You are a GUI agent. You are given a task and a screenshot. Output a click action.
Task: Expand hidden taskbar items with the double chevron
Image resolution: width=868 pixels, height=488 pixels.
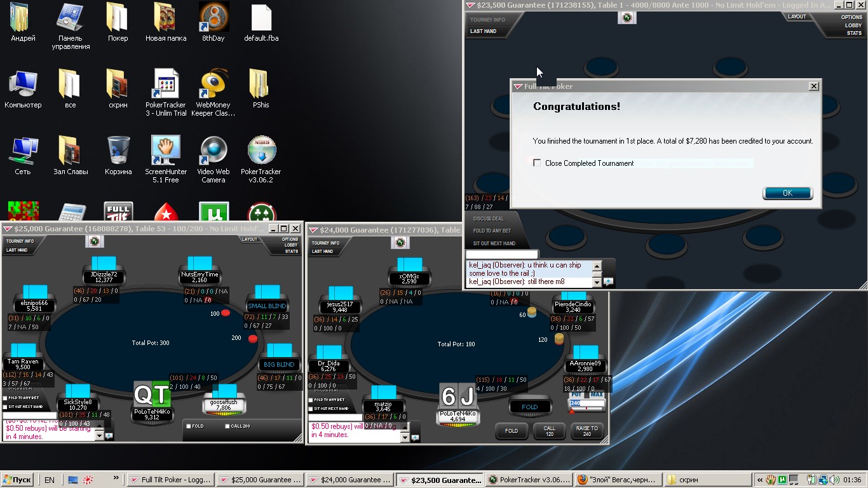[x=116, y=478]
